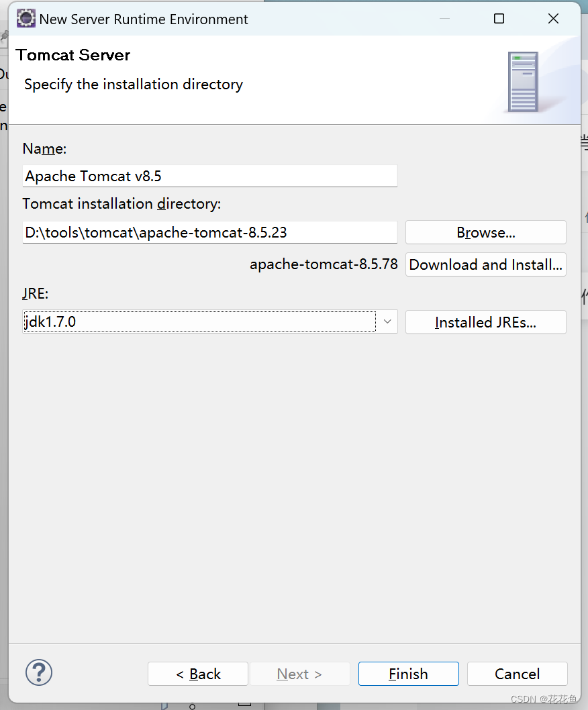Maximize the dialog window

tap(499, 19)
